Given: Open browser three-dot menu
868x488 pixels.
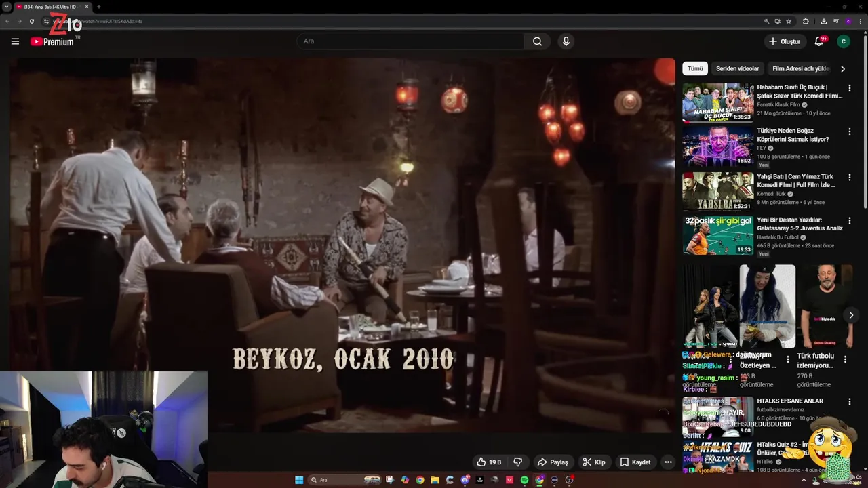Looking at the screenshot, I should click(x=861, y=21).
